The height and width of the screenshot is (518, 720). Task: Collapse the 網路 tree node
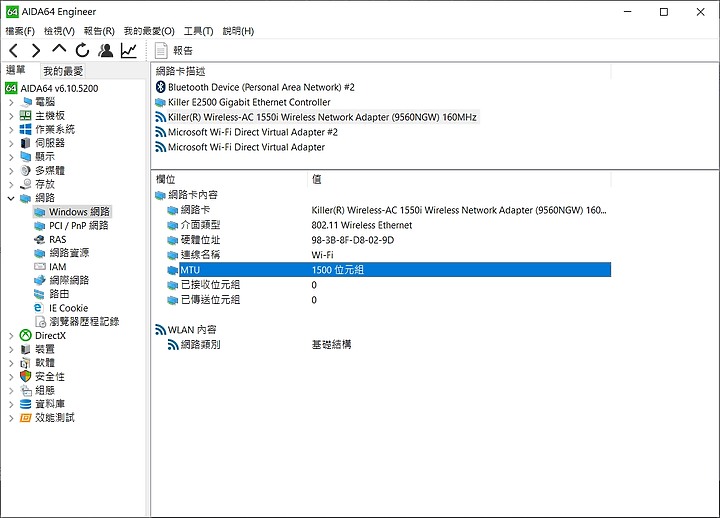click(11, 198)
